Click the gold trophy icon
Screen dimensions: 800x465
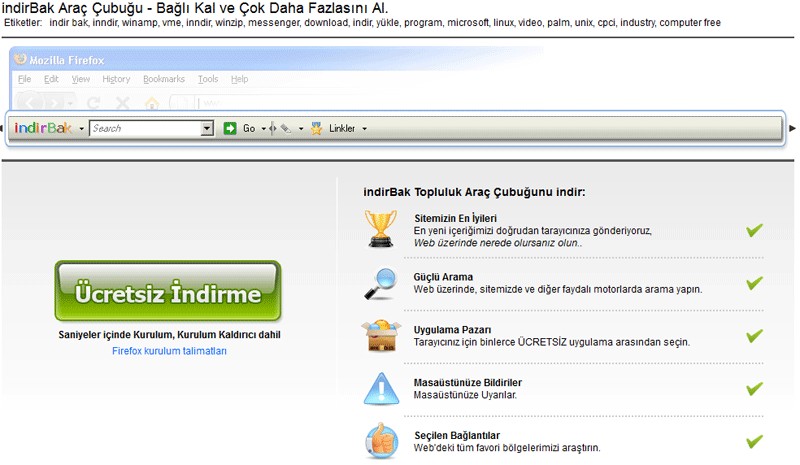(381, 229)
